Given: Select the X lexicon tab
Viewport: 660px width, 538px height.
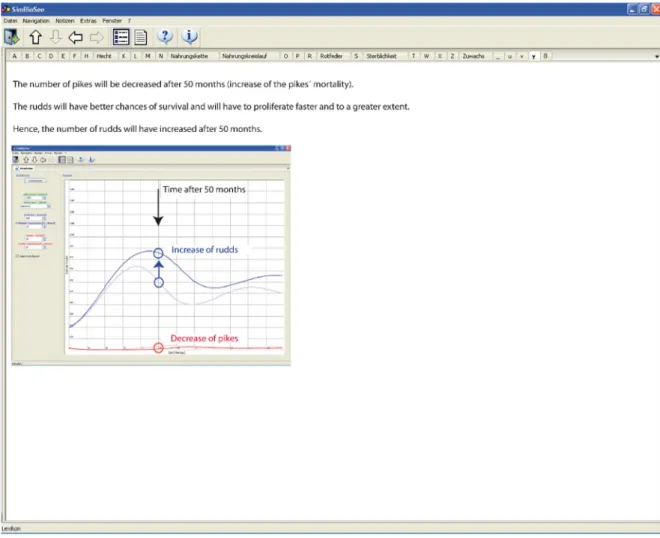Looking at the screenshot, I should [440, 56].
